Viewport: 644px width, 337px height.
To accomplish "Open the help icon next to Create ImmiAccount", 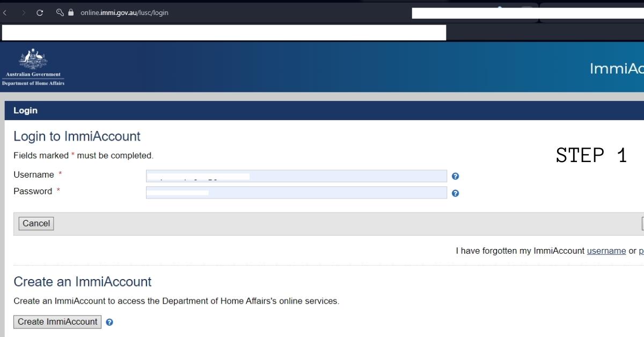I will coord(109,323).
